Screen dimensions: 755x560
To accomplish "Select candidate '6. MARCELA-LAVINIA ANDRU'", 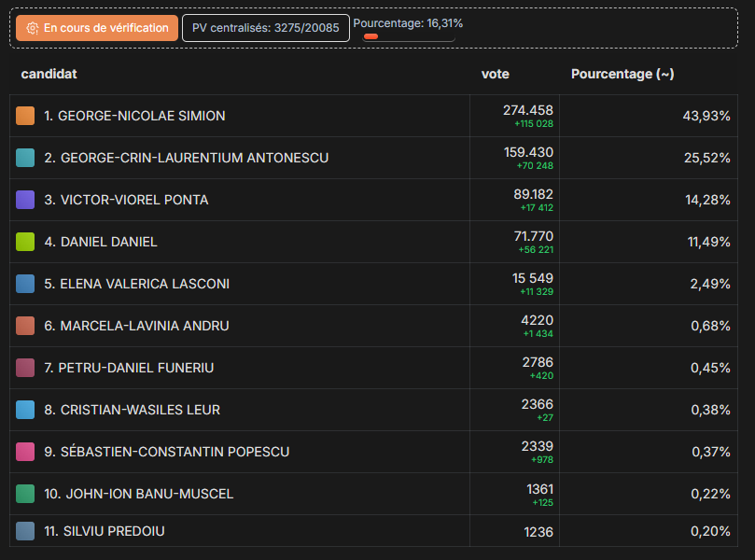I will 136,326.
